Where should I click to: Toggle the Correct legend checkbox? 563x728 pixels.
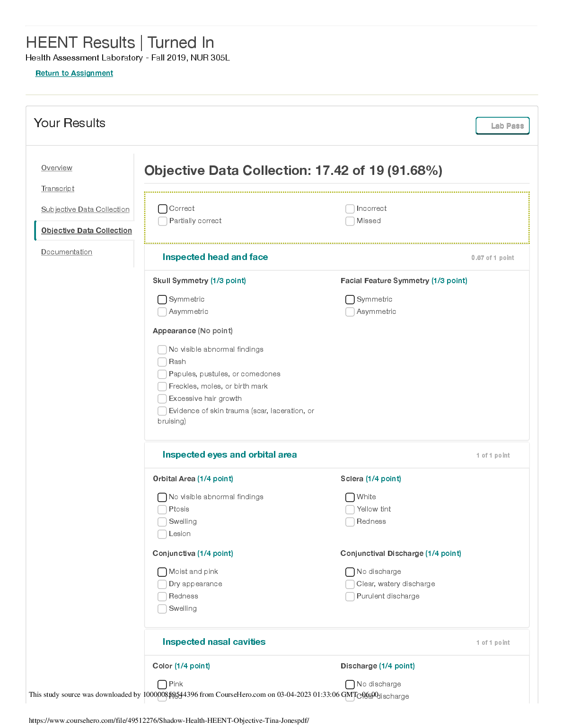(x=163, y=209)
